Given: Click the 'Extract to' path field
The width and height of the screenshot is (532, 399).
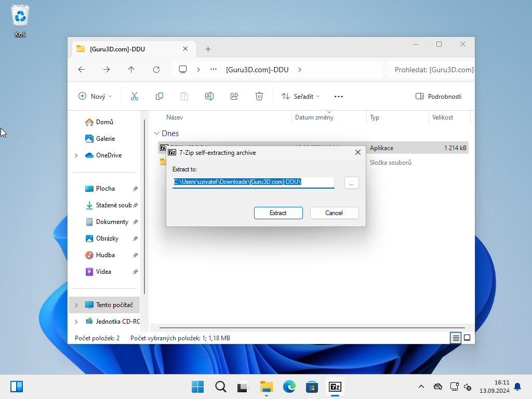Looking at the screenshot, I should pos(253,182).
